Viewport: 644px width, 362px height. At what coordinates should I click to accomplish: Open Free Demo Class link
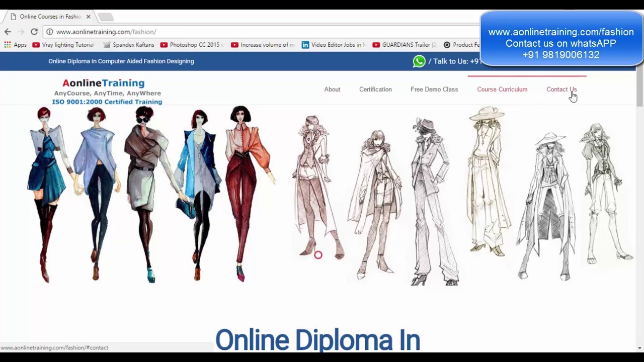[434, 89]
